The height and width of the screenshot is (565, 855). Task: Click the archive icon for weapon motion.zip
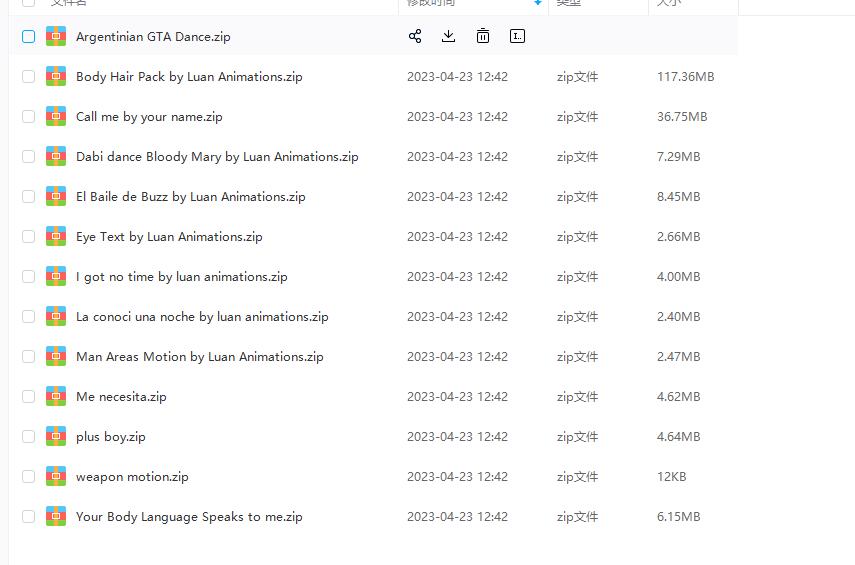[x=56, y=476]
